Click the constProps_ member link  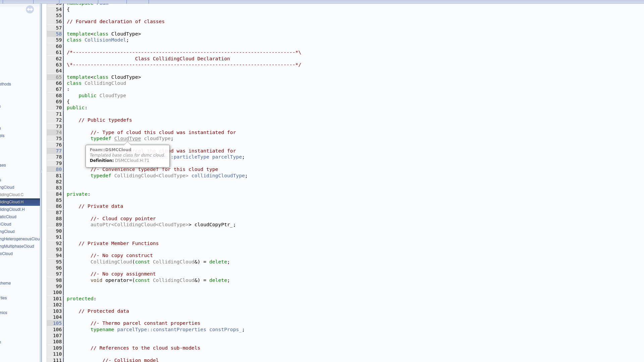pos(225,330)
